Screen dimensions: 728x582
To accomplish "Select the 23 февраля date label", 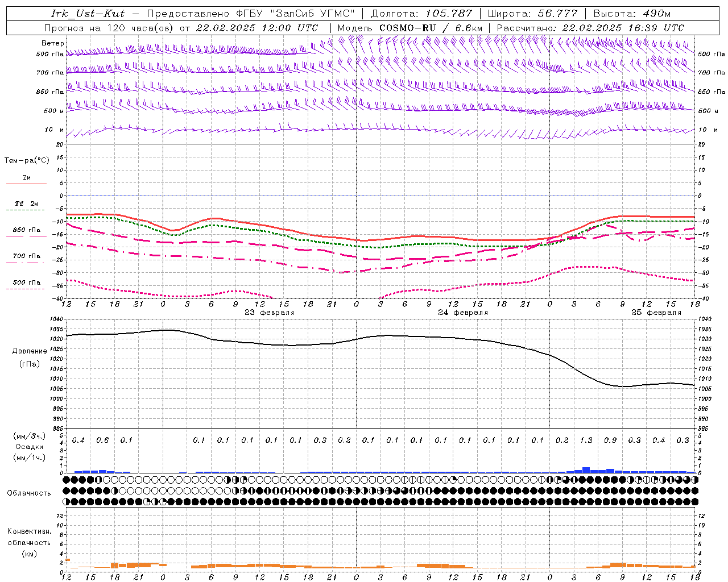I will pos(270,313).
